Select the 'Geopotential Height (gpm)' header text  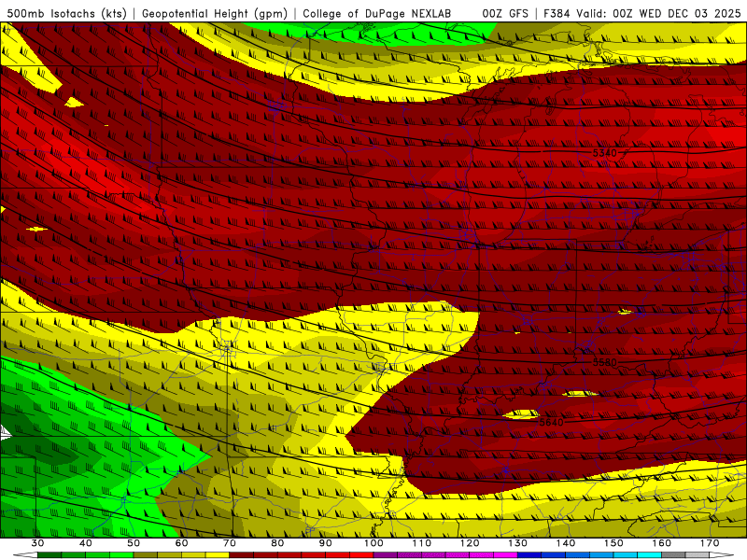(x=215, y=13)
